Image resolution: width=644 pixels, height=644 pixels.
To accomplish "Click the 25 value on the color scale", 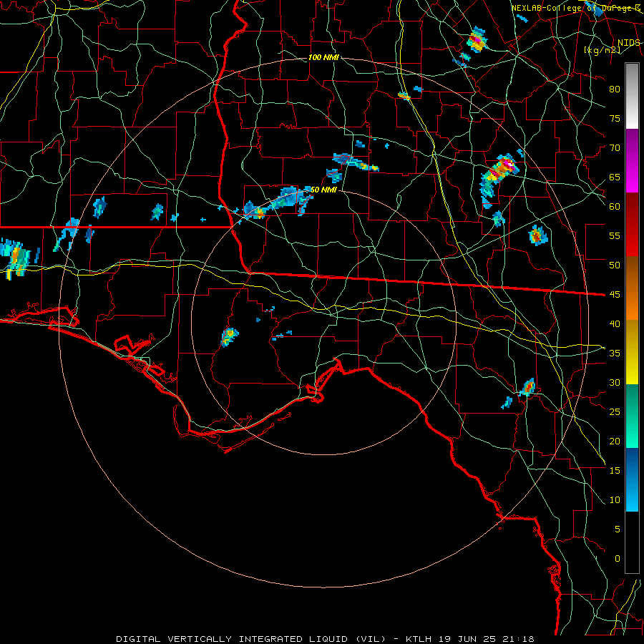I will [x=615, y=412].
